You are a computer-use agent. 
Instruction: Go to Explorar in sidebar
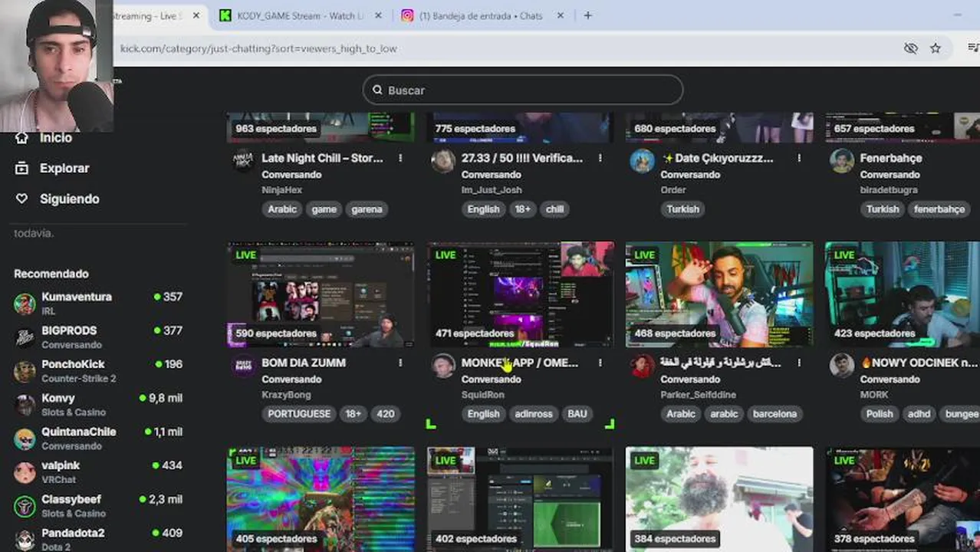click(64, 168)
